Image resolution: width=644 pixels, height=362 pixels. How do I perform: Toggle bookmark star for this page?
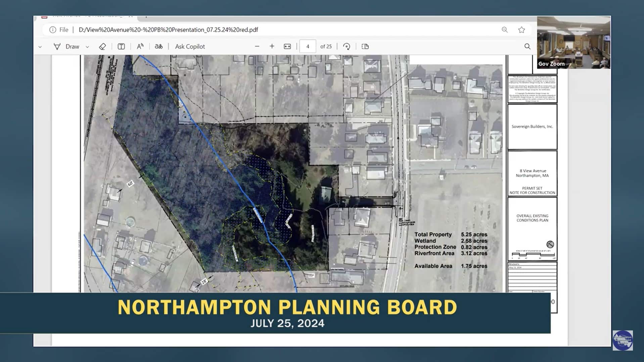[x=521, y=30]
